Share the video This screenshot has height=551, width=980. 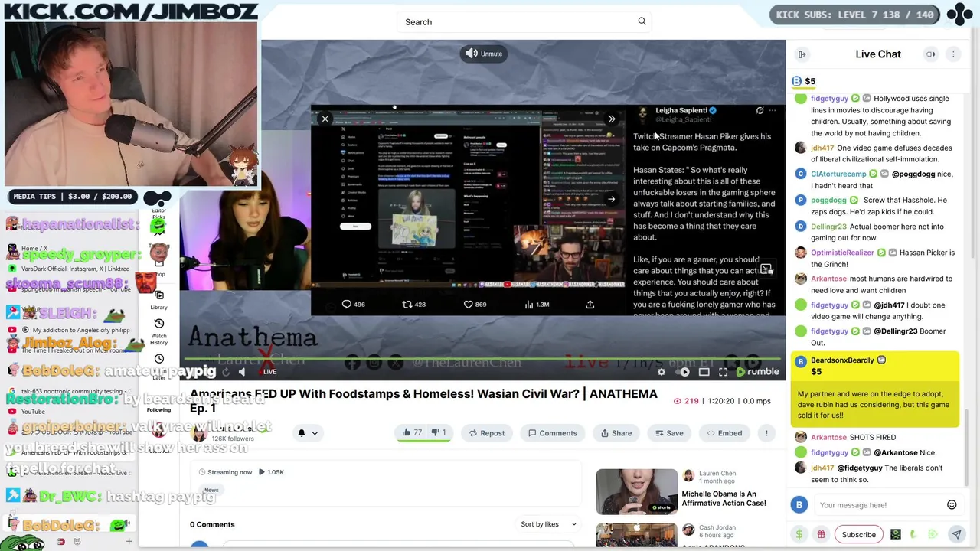coord(616,433)
